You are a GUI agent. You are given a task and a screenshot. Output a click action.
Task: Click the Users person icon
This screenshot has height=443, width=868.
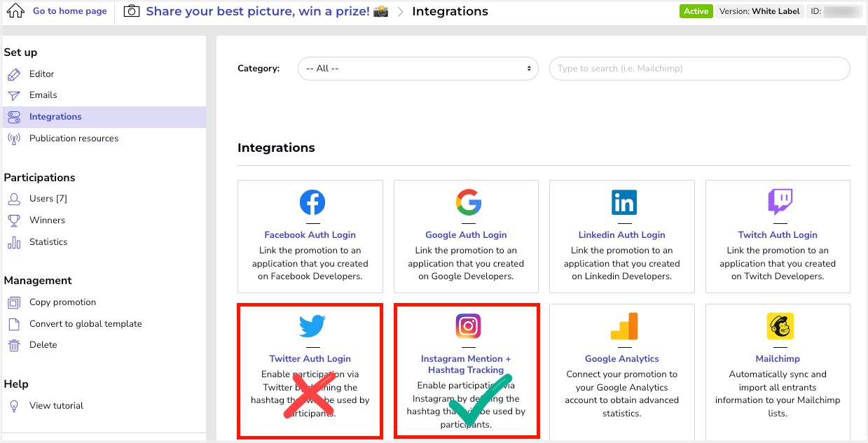pyautogui.click(x=14, y=199)
